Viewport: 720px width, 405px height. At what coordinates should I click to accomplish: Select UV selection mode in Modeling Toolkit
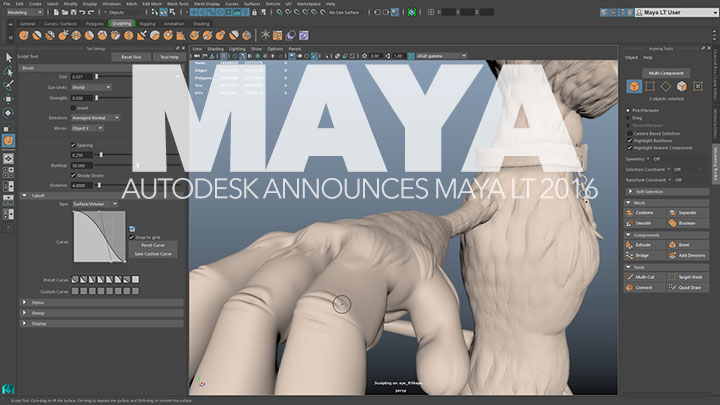(698, 86)
